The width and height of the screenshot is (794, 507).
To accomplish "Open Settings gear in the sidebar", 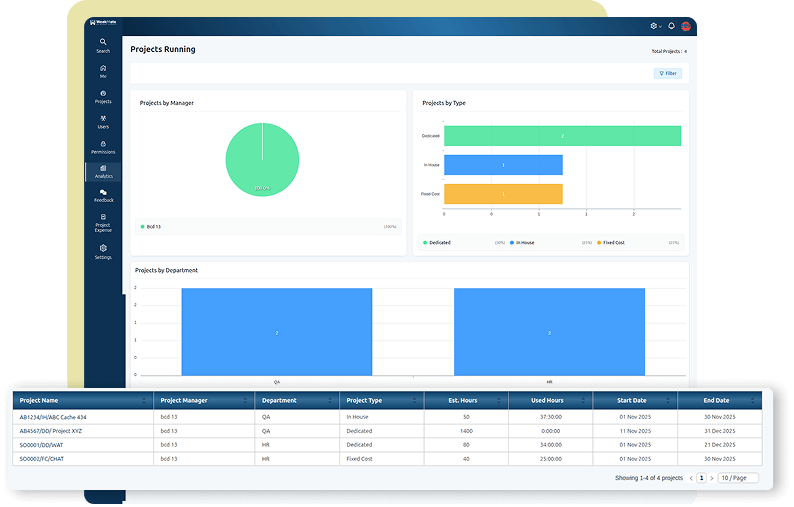I will (103, 251).
